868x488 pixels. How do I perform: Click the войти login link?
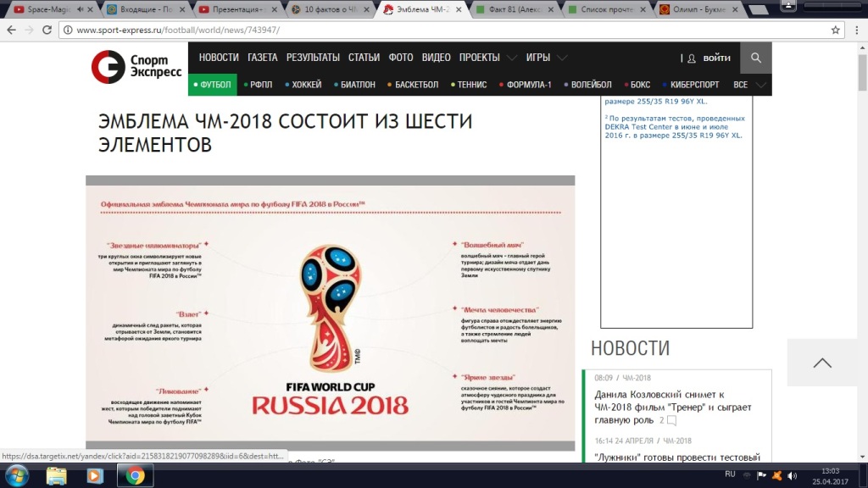(716, 58)
